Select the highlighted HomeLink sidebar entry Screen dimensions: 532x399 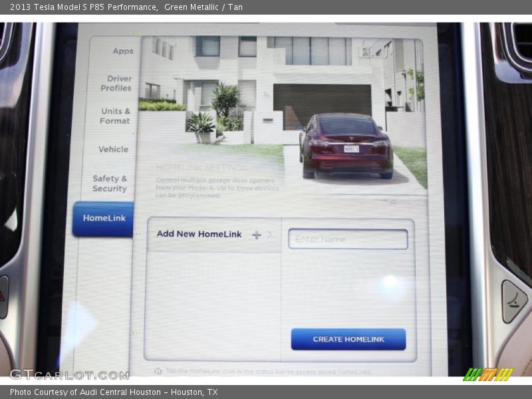[x=104, y=217]
